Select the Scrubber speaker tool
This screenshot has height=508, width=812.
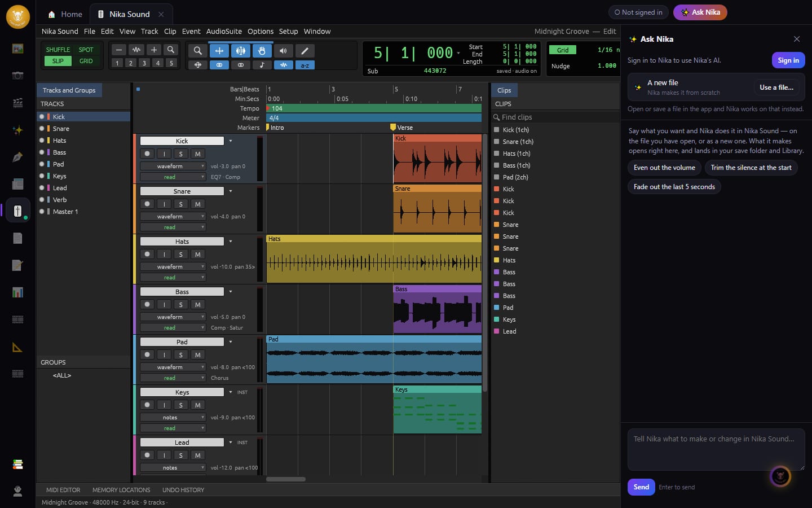coord(283,51)
